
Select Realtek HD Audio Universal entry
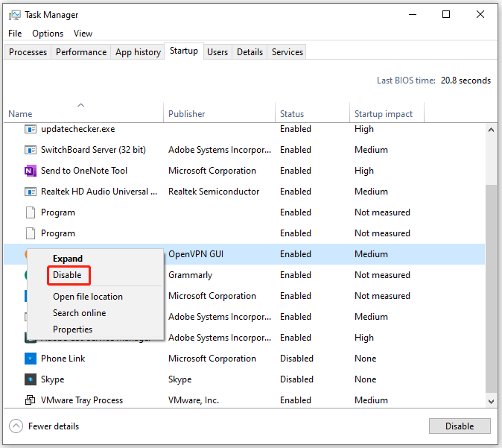99,192
